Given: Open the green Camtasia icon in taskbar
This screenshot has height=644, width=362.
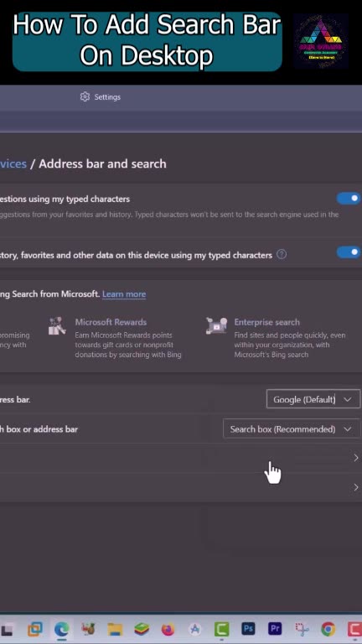Looking at the screenshot, I should (x=221, y=629).
